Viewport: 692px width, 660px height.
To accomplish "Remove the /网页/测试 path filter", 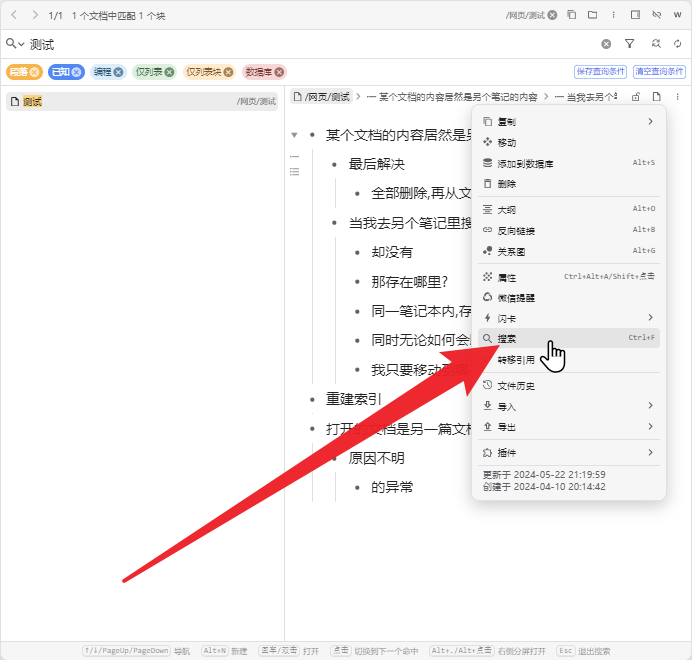I will click(552, 15).
